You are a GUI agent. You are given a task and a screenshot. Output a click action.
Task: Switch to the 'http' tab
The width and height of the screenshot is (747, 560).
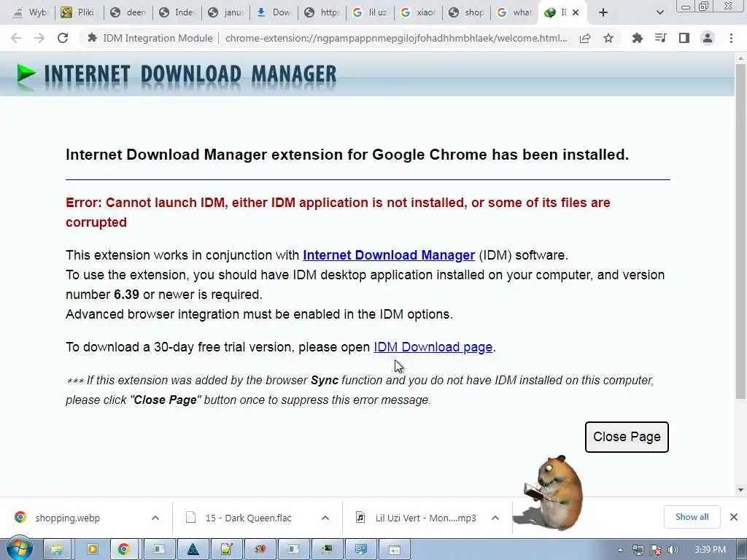(322, 13)
